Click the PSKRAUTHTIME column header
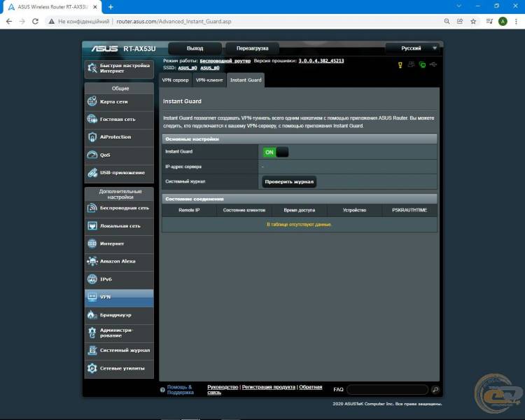Screen dimensions: 525x420 (409, 210)
